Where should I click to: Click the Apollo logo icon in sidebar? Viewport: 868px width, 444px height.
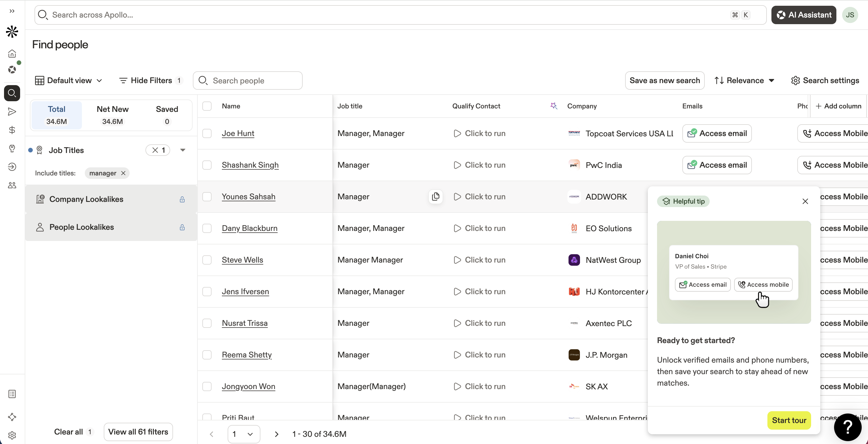(x=12, y=32)
